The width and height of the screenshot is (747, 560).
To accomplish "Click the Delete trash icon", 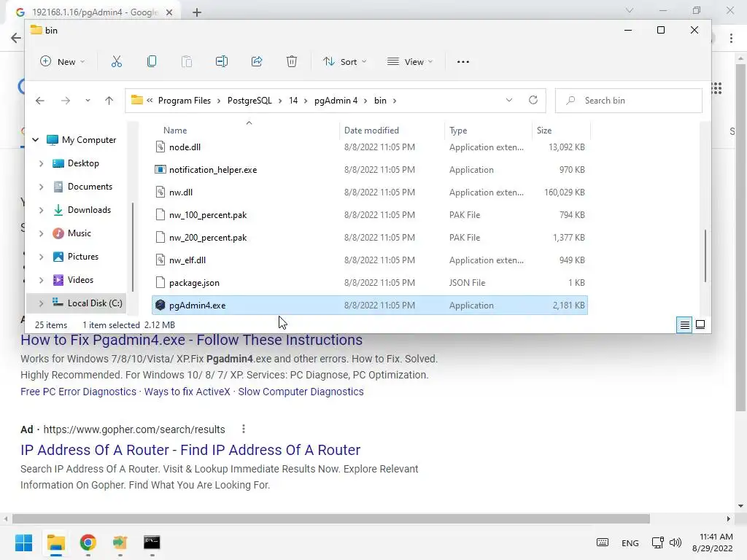I will [x=292, y=61].
